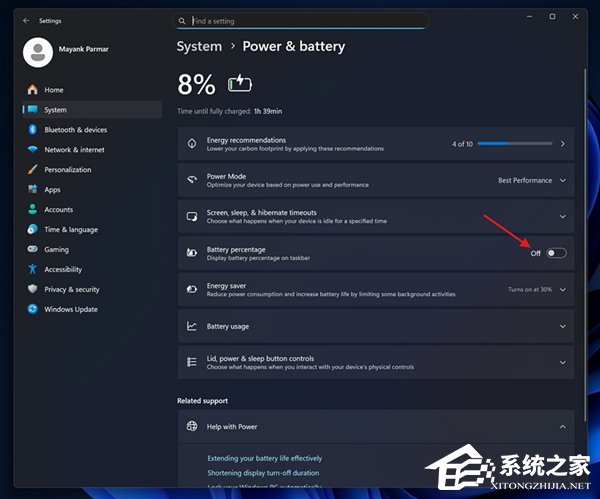Select Bluetooth & devices in sidebar
The height and width of the screenshot is (499, 600).
coord(92,130)
